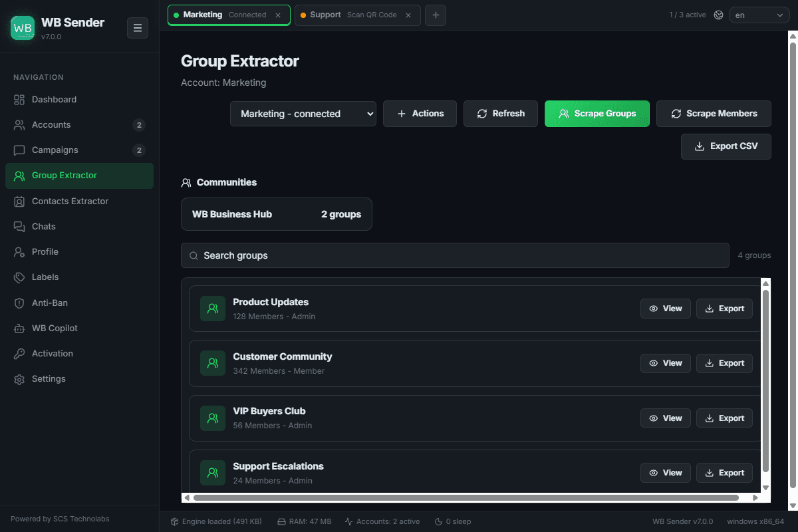Click the Export CSV button

coord(726,146)
